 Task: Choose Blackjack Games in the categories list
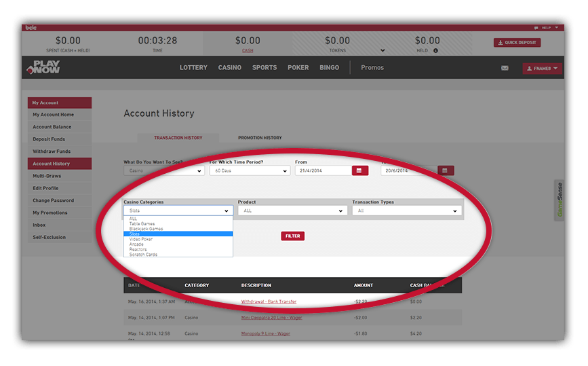tap(178, 229)
